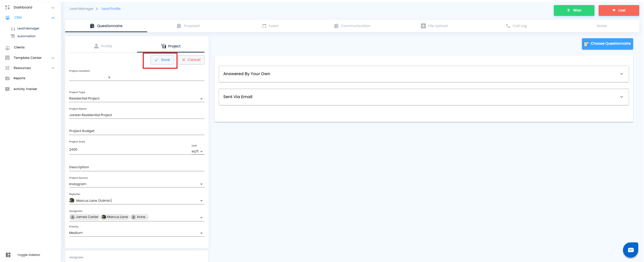
Task: Go to Lead Manager breadcrumb link
Action: pos(81,9)
